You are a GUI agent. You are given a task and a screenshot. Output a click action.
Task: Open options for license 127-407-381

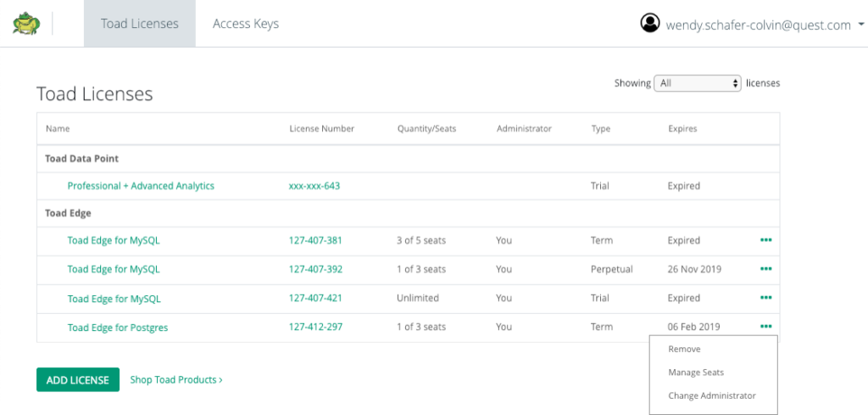[x=766, y=240]
